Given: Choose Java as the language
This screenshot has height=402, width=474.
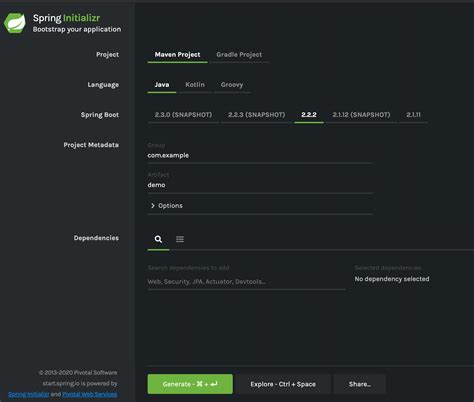Looking at the screenshot, I should pos(162,85).
